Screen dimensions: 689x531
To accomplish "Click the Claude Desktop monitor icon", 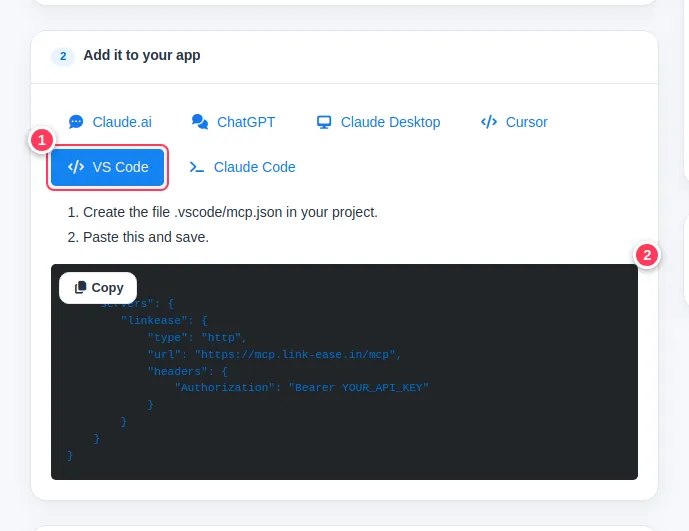I will [324, 122].
